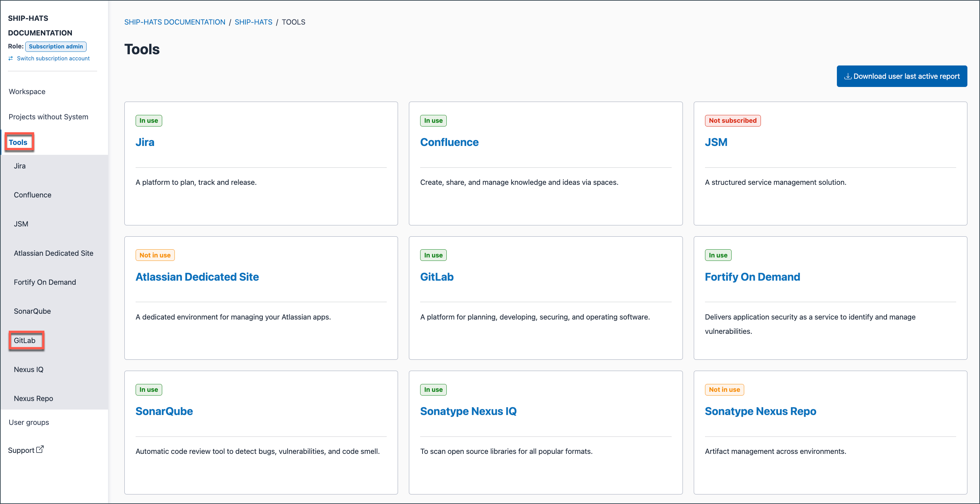Open the Jira tool card title

145,143
